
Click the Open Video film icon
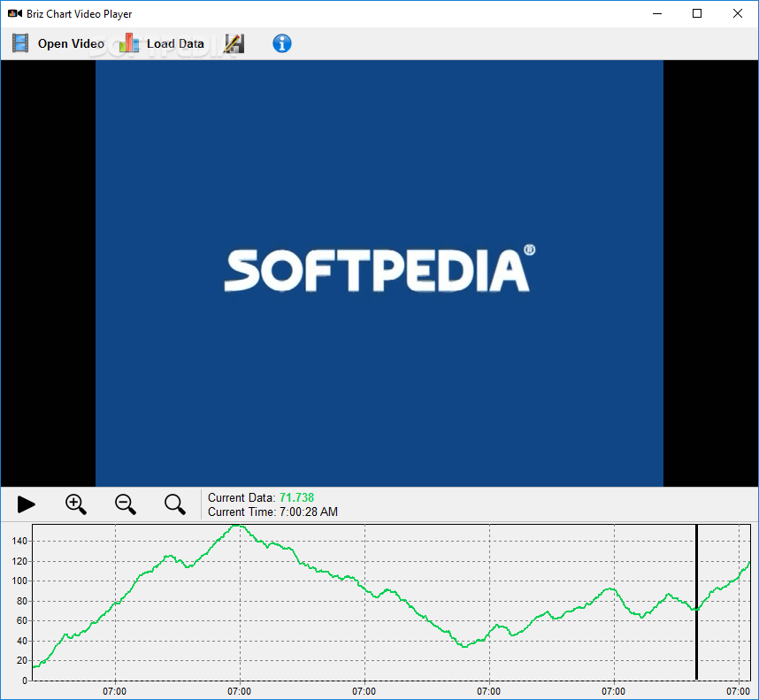pos(20,43)
